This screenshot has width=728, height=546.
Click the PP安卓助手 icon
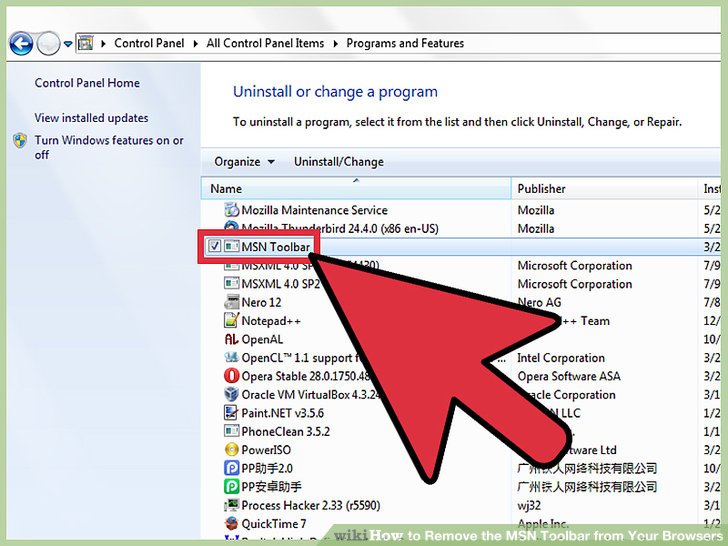(231, 487)
